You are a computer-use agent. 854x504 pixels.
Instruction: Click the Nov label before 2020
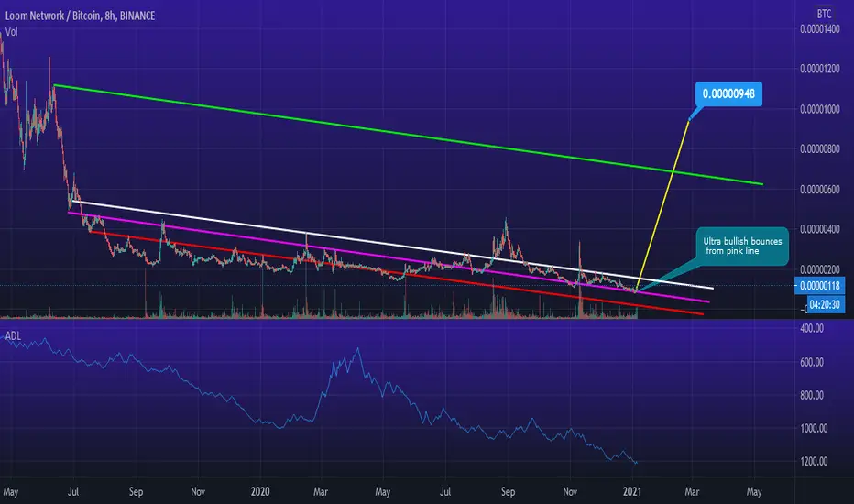point(198,491)
